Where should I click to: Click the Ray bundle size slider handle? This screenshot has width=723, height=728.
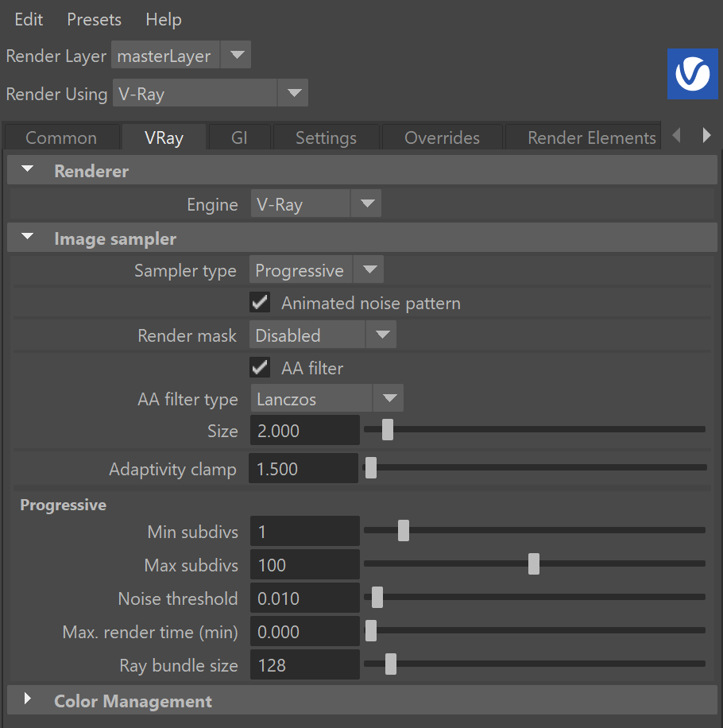(391, 664)
